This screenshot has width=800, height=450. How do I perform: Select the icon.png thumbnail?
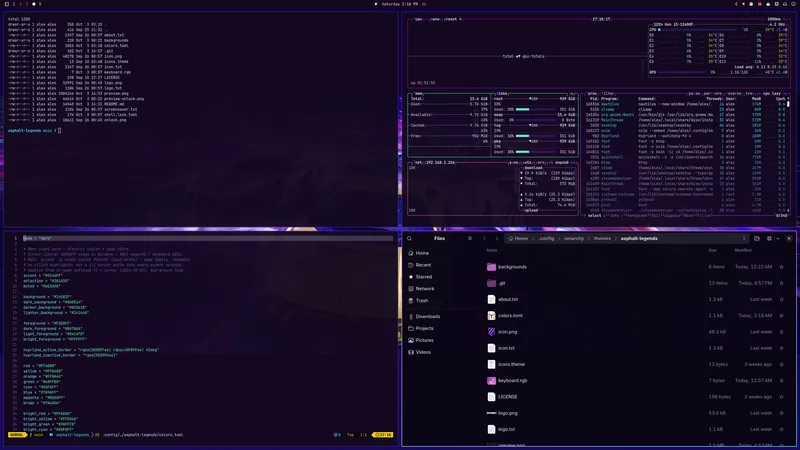tap(491, 332)
